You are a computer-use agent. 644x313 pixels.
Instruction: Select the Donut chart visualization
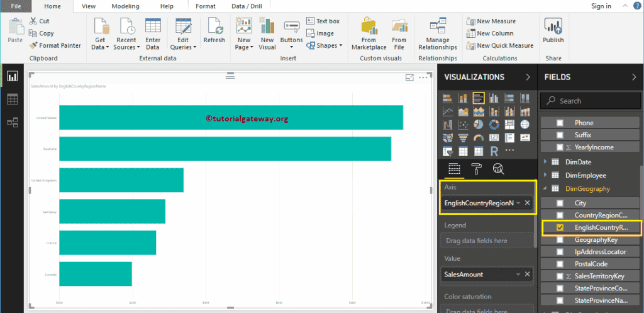494,125
